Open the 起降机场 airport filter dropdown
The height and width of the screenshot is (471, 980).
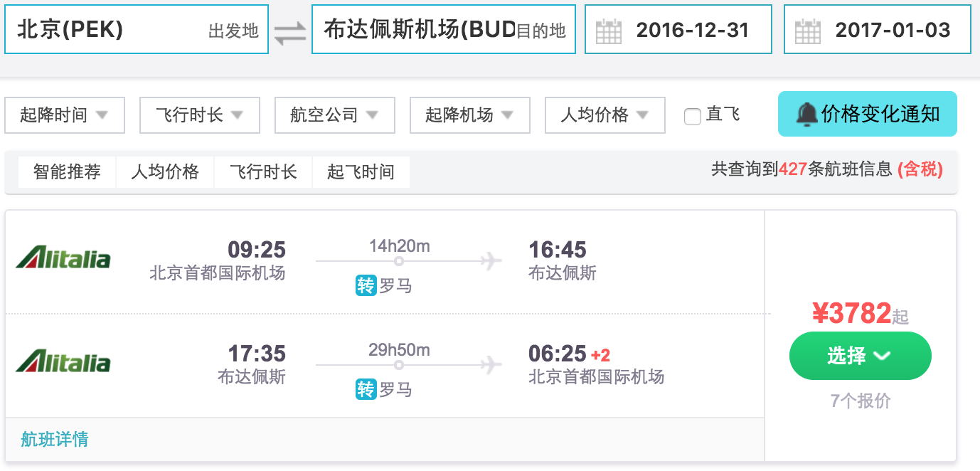pos(470,115)
